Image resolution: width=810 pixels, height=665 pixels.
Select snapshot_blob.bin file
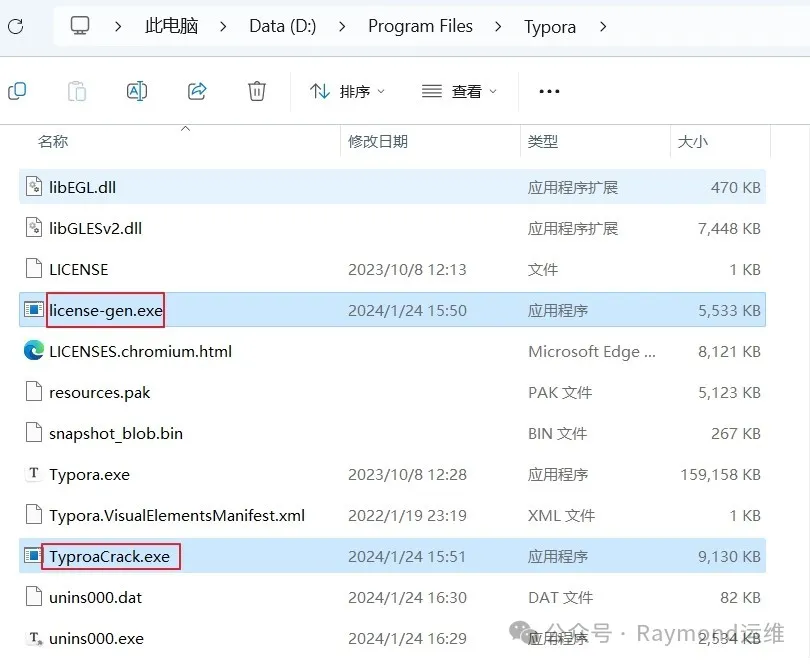(x=392, y=433)
